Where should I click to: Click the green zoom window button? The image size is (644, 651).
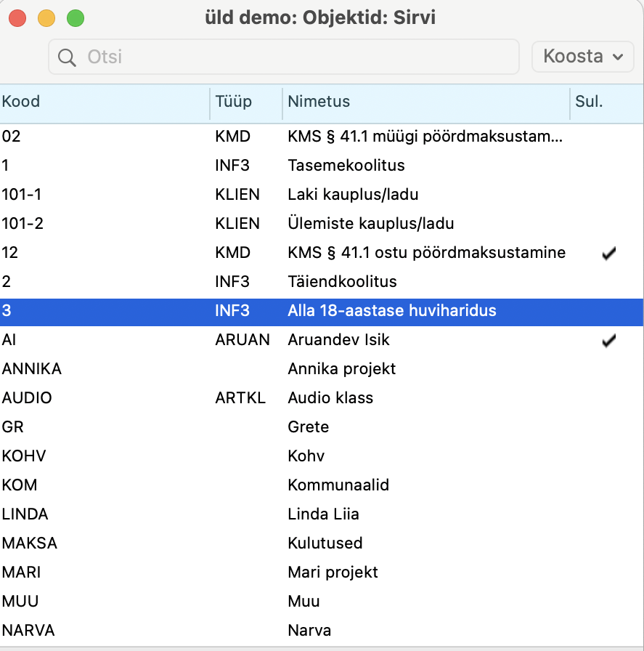click(x=76, y=19)
